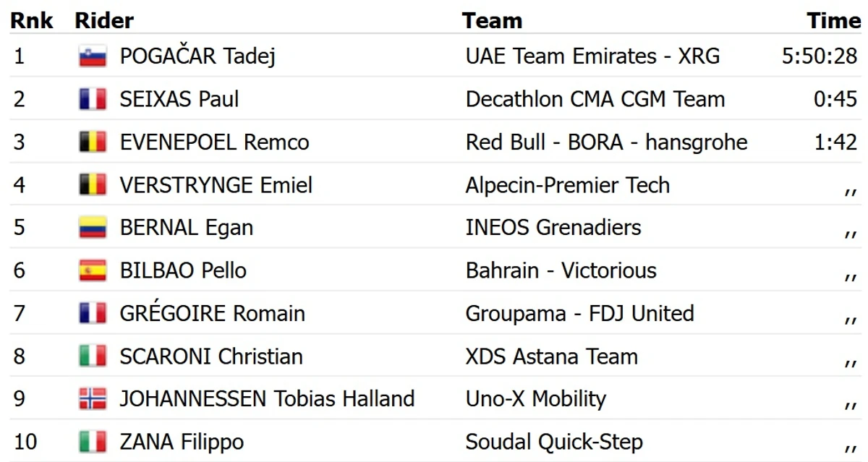Select rider EVENEPOEL Remco

tap(214, 142)
